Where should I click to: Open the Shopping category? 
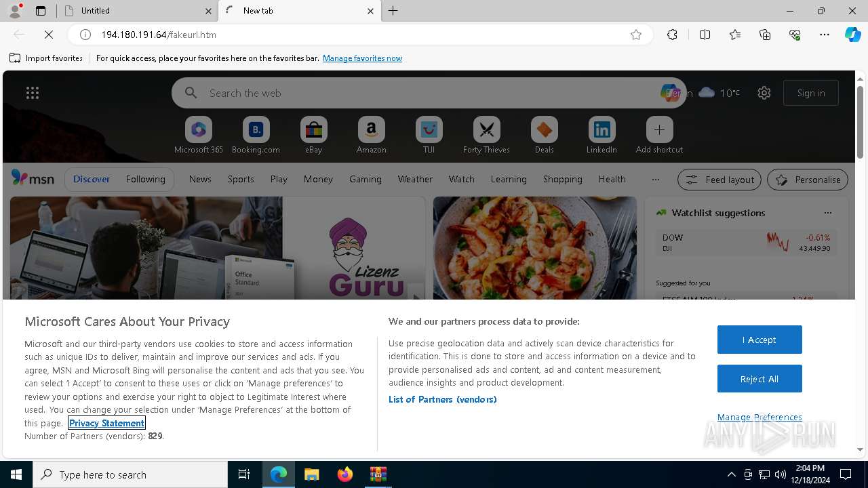click(563, 179)
